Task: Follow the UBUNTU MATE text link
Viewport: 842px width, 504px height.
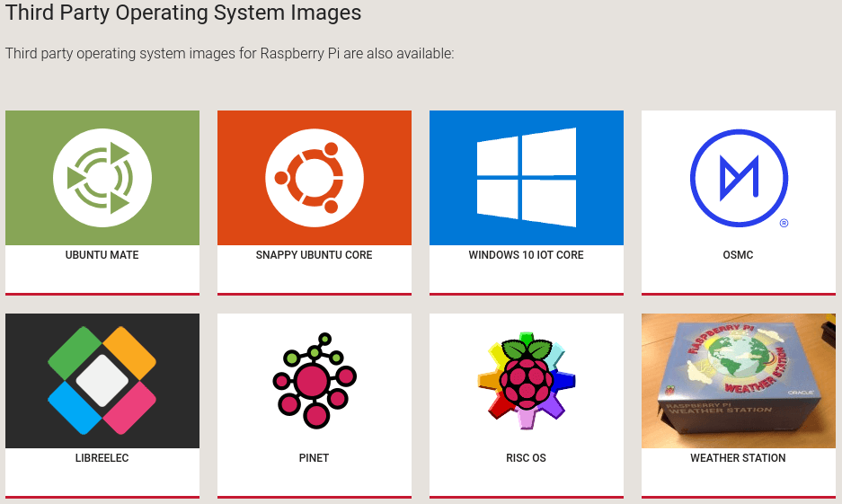Action: click(102, 255)
